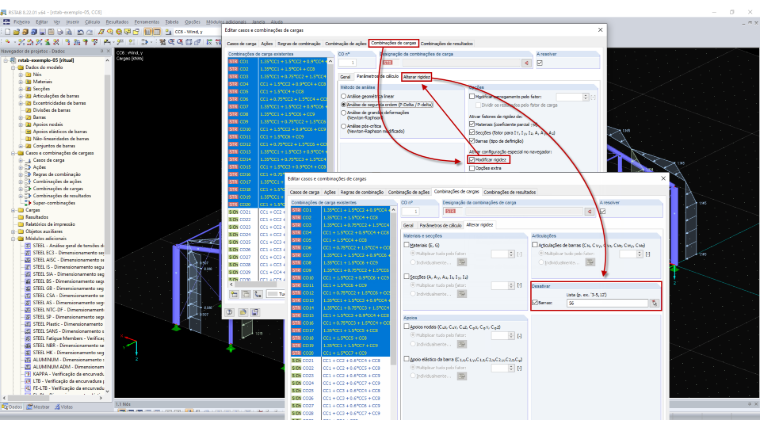
Task: Click the Barras list input field
Action: point(608,303)
